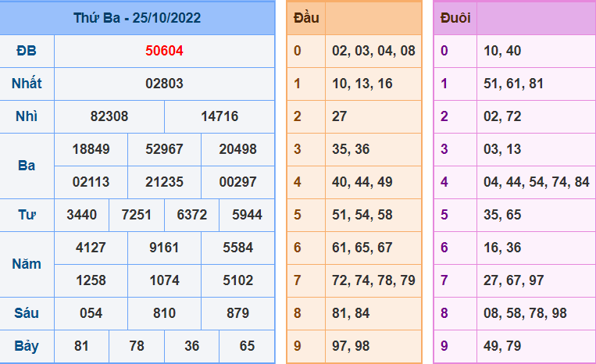This screenshot has width=596, height=364.
Task: Click Bảy prize number 36
Action: click(x=192, y=346)
